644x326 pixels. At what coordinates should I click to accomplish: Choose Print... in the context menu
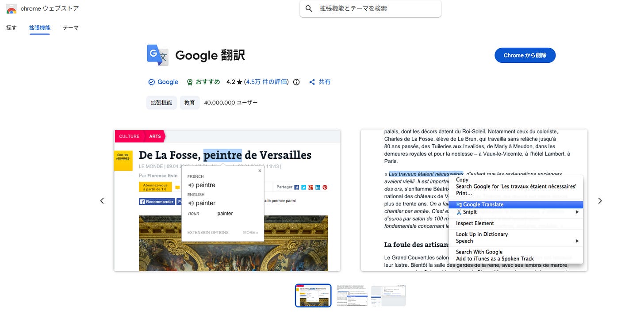coord(464,193)
